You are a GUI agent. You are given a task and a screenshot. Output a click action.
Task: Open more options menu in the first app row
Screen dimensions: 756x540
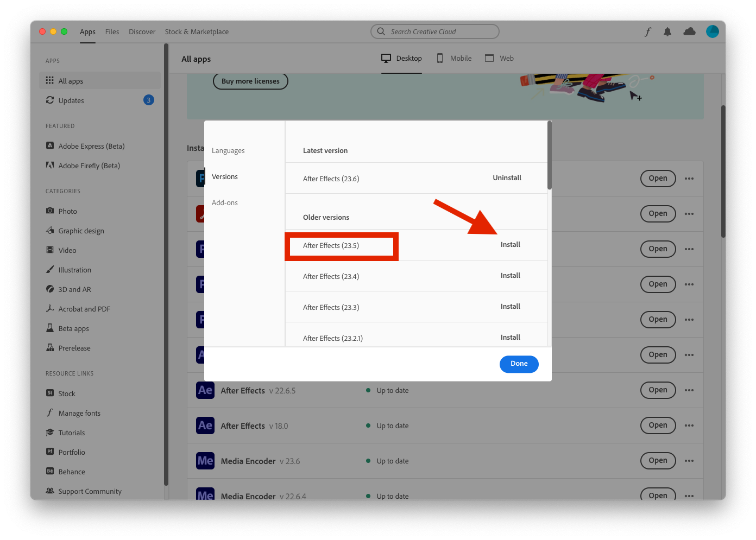coord(689,179)
